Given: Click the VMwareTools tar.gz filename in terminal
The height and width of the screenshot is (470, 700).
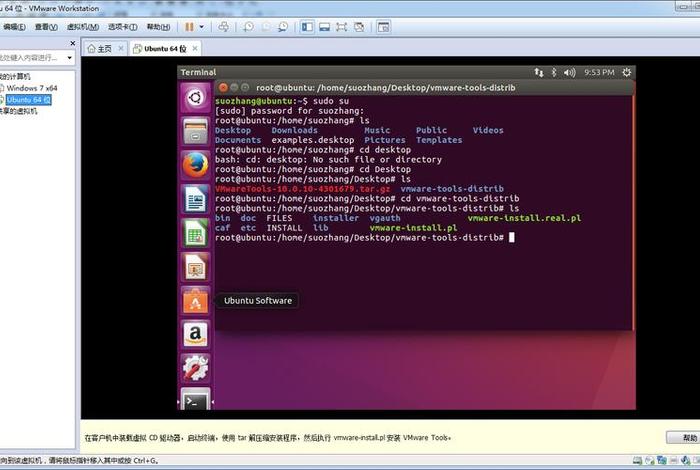Looking at the screenshot, I should (x=303, y=189).
